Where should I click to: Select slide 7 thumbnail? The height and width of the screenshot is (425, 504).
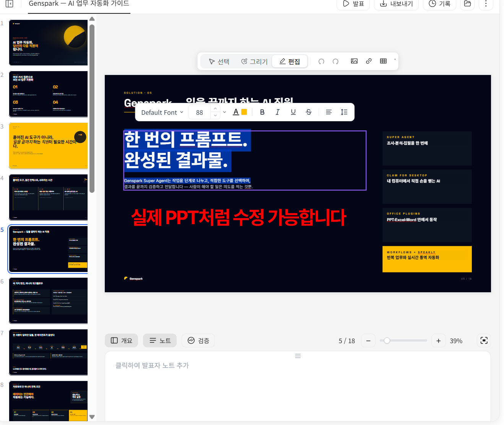(x=48, y=352)
